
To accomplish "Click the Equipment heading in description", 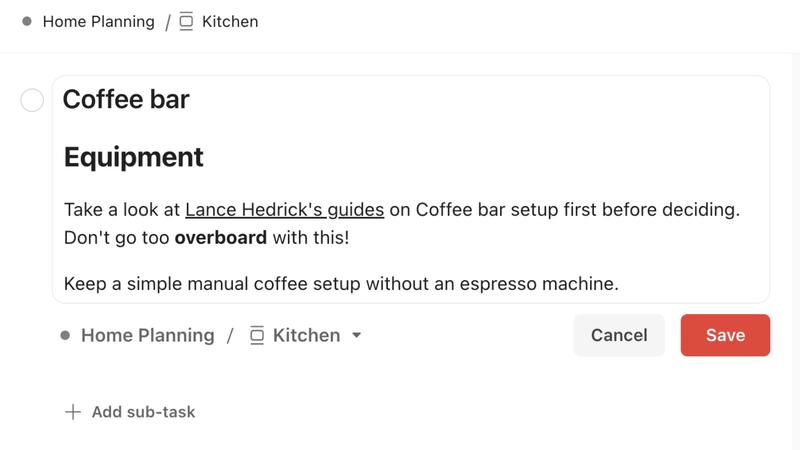I will pyautogui.click(x=134, y=157).
